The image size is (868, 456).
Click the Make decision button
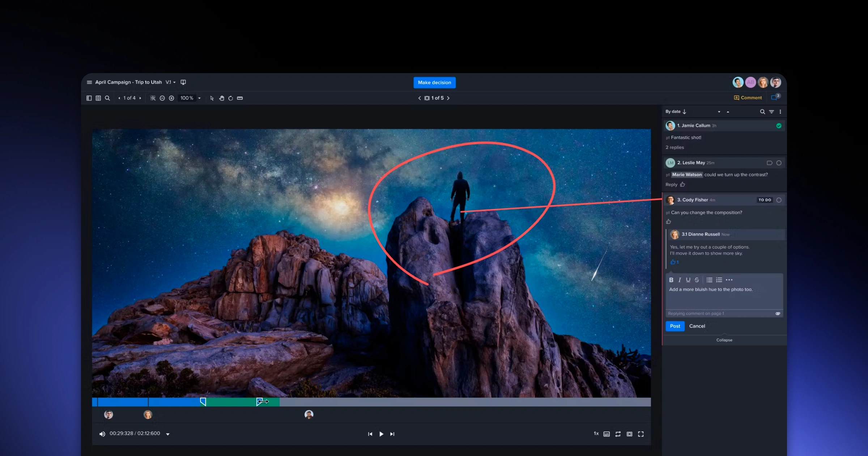point(434,83)
